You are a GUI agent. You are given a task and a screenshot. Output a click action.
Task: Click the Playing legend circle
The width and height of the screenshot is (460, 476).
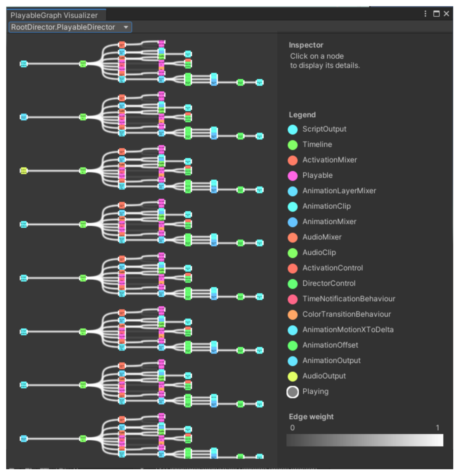click(293, 392)
